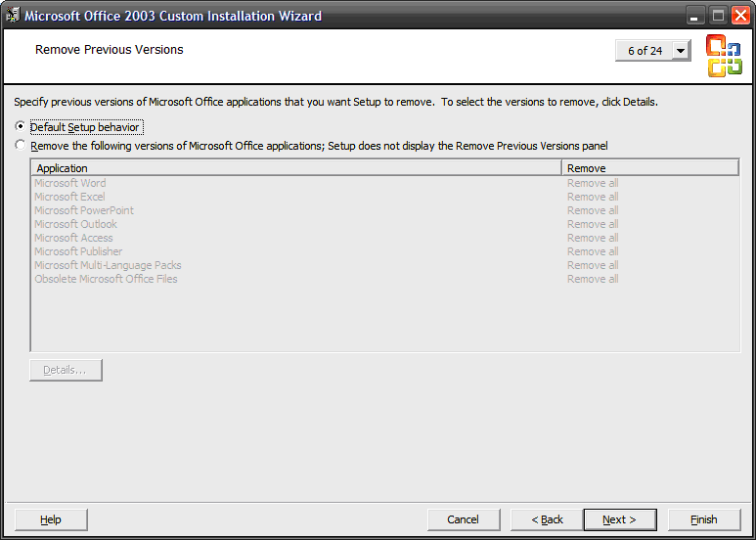This screenshot has width=756, height=540.
Task: Click the Remove column header
Action: 650,168
